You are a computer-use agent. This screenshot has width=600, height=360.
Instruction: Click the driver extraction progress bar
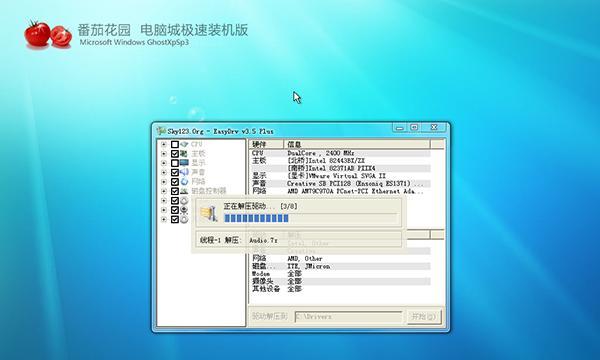(x=311, y=218)
